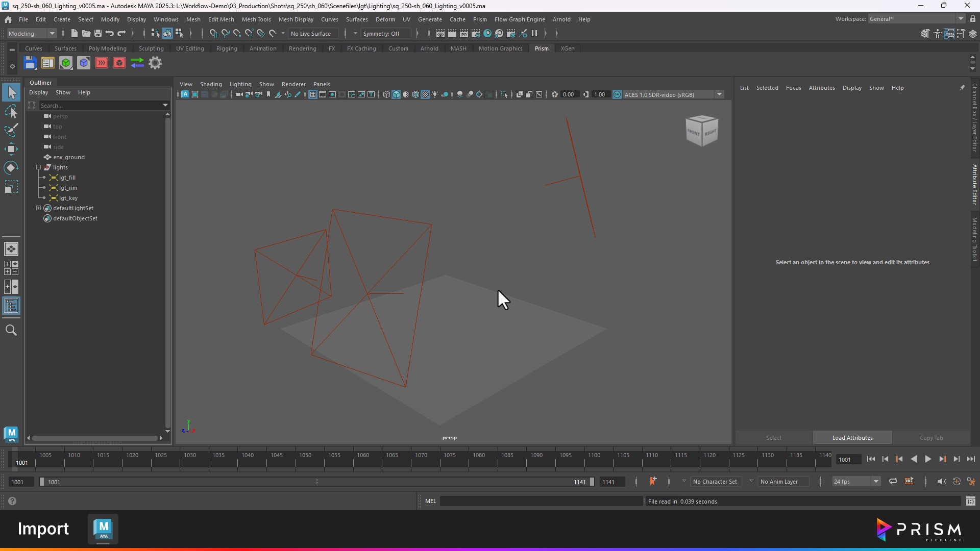
Task: Toggle the lock icon beside Workspace
Action: [973, 19]
